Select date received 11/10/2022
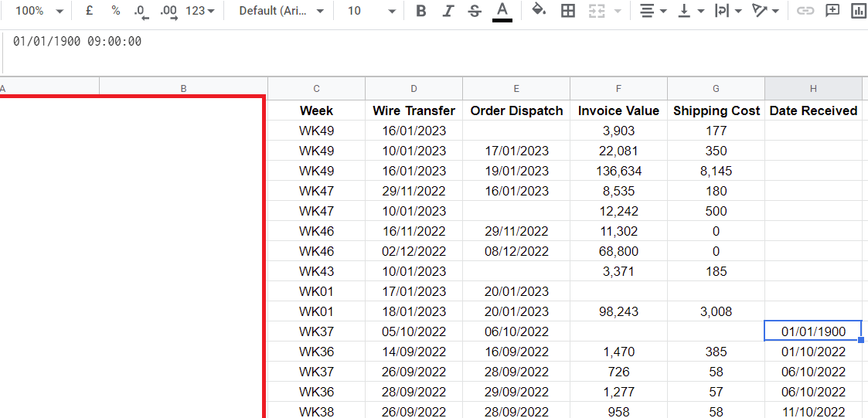 814,411
